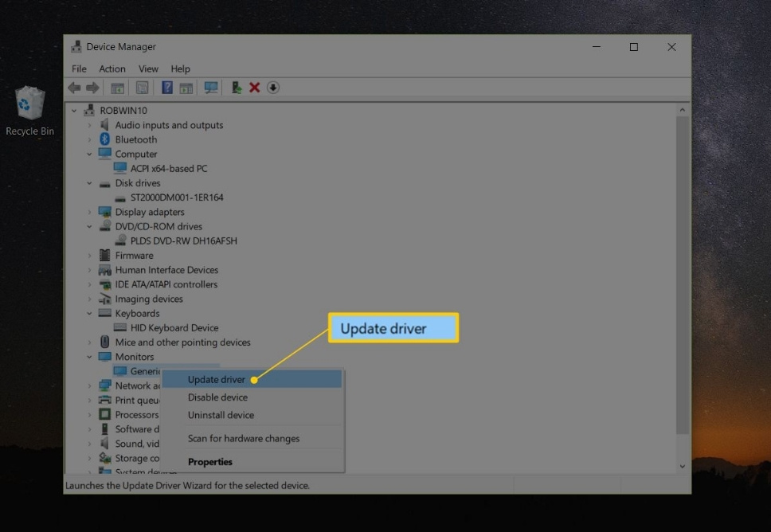The width and height of the screenshot is (771, 532).
Task: Click the Bluetooth device category icon
Action: (105, 139)
